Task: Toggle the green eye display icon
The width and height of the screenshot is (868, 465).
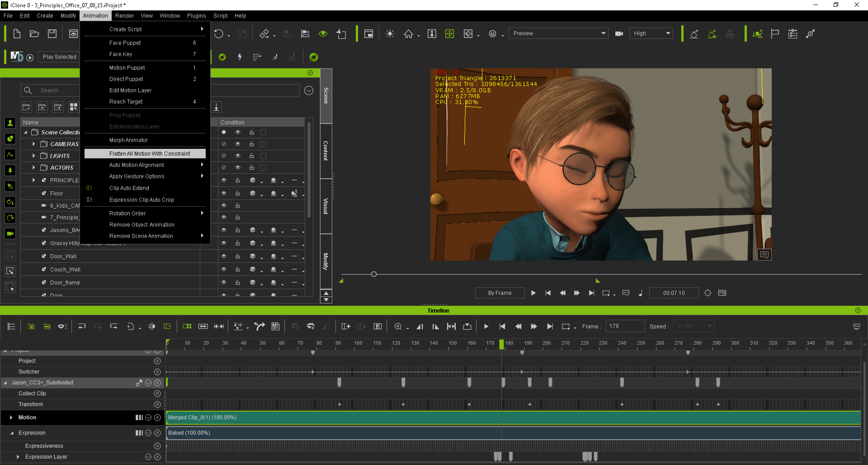Action: pyautogui.click(x=323, y=34)
